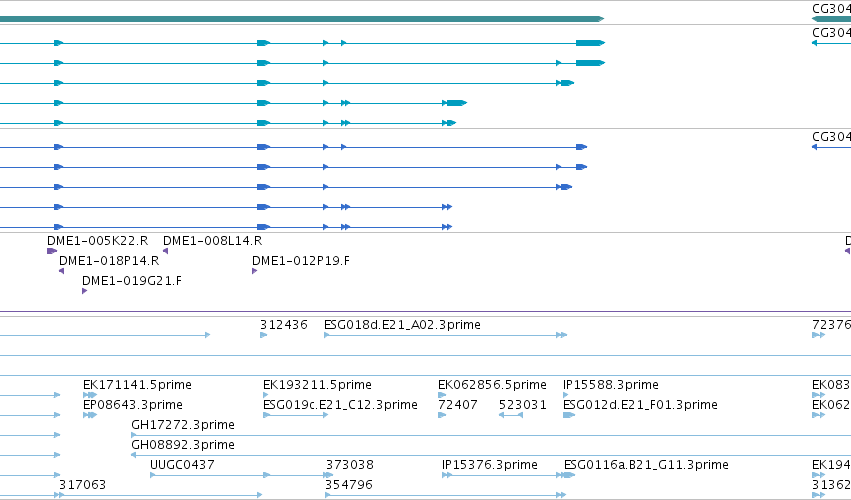Select EST label 317063
851x500 pixels.
(82, 485)
